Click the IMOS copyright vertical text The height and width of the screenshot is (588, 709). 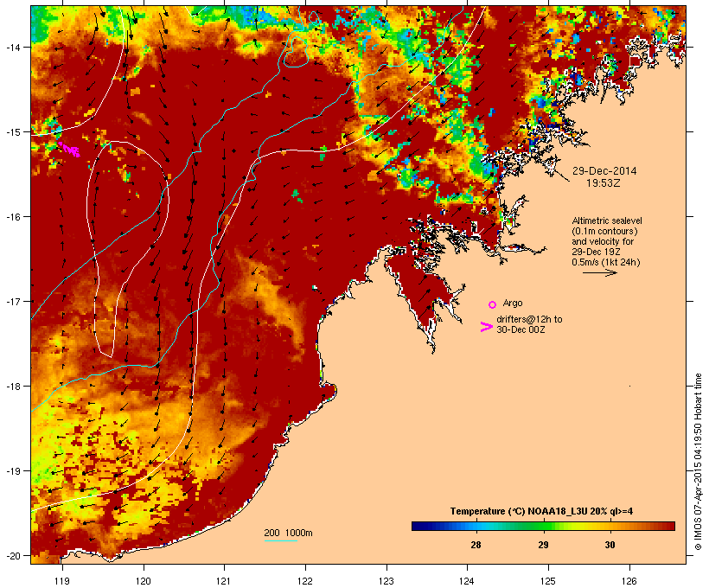[698, 462]
